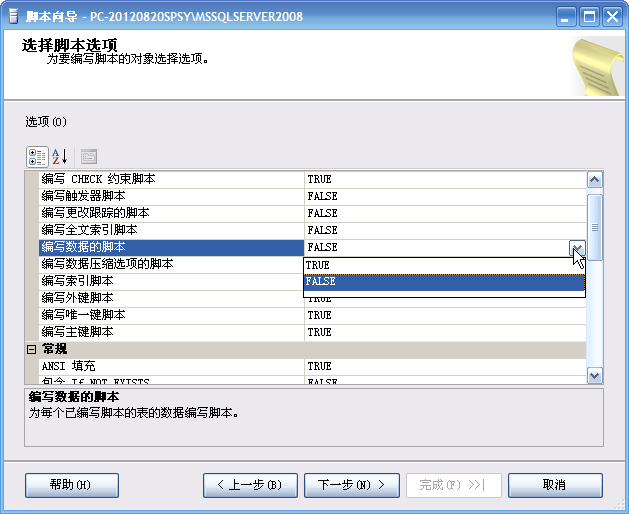Choose TRUE in the dropdown list
This screenshot has width=629, height=514.
point(444,265)
